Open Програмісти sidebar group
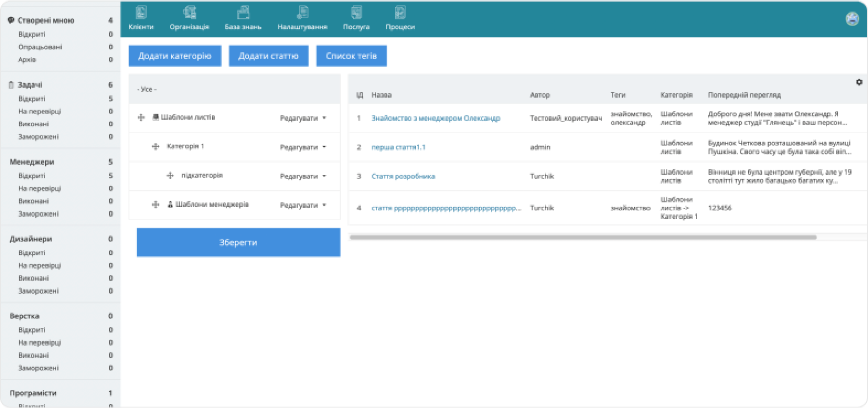The width and height of the screenshot is (868, 408). (33, 393)
